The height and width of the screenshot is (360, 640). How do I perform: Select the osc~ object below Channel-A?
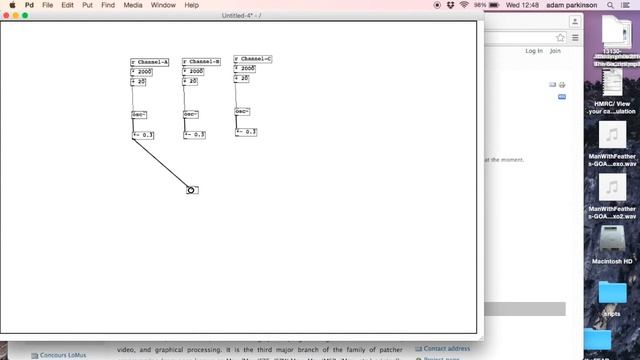pos(139,115)
